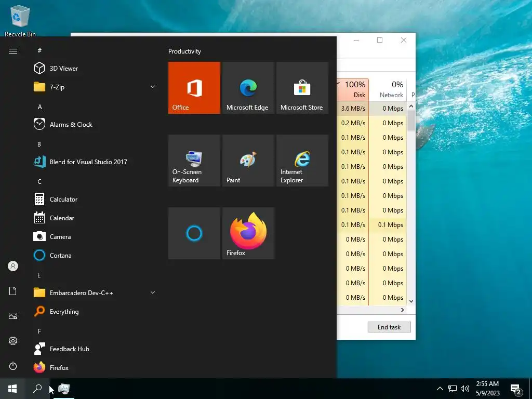Maximize the Task Manager window
The image size is (532, 399).
380,40
